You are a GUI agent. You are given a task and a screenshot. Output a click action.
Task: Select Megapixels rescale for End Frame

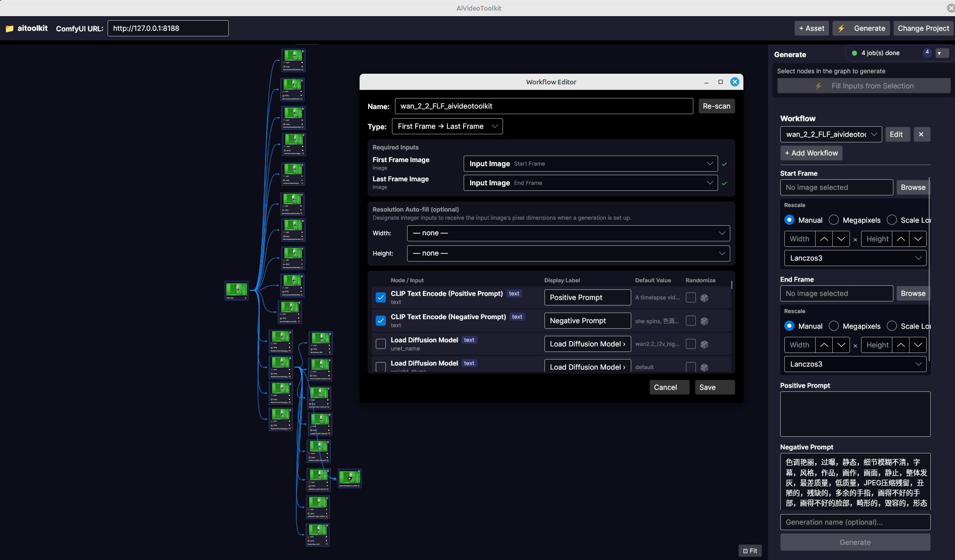834,326
